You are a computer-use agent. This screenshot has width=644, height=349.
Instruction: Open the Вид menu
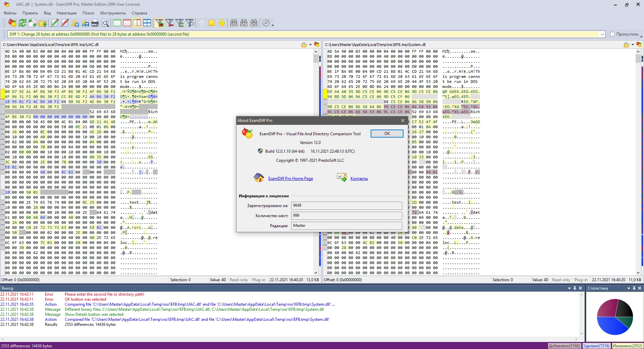[47, 13]
